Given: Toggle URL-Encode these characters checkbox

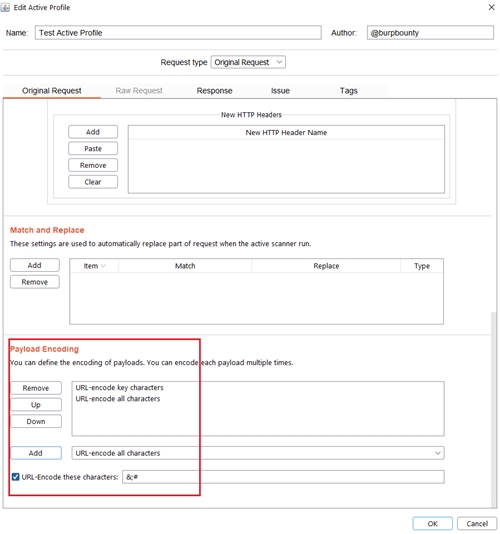Looking at the screenshot, I should point(15,477).
